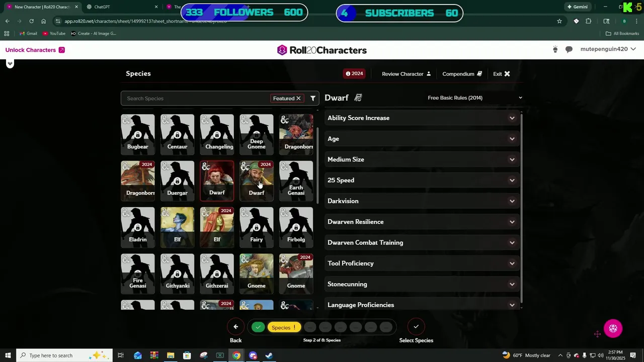Viewport: 644px width, 362px height.
Task: Click the yellow Species step pill
Action: click(284, 327)
